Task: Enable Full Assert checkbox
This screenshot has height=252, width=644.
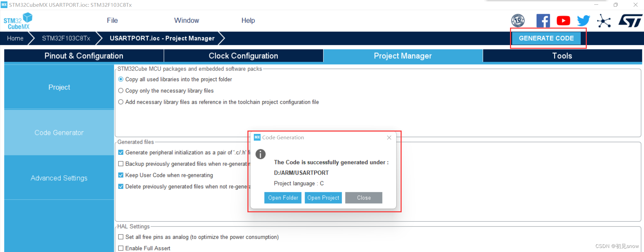Action: (x=121, y=248)
